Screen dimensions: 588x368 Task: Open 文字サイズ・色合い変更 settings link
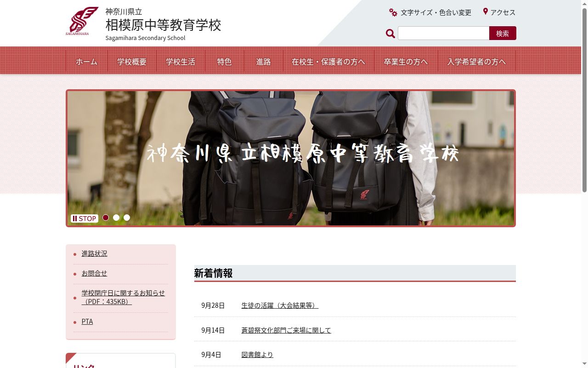click(435, 12)
